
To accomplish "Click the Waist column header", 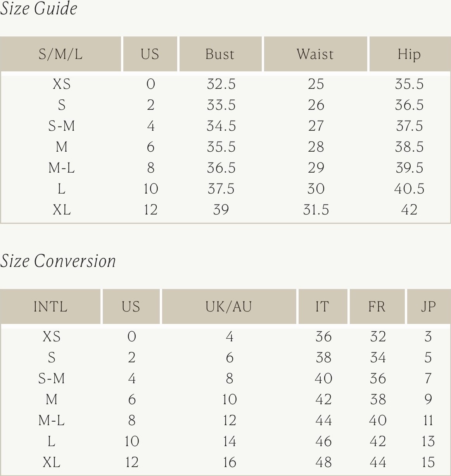I will pyautogui.click(x=315, y=54).
